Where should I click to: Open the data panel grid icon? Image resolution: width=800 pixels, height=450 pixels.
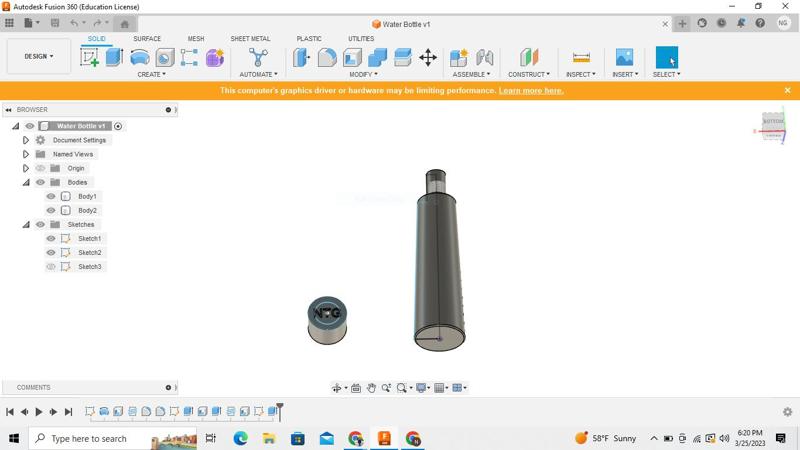9,23
